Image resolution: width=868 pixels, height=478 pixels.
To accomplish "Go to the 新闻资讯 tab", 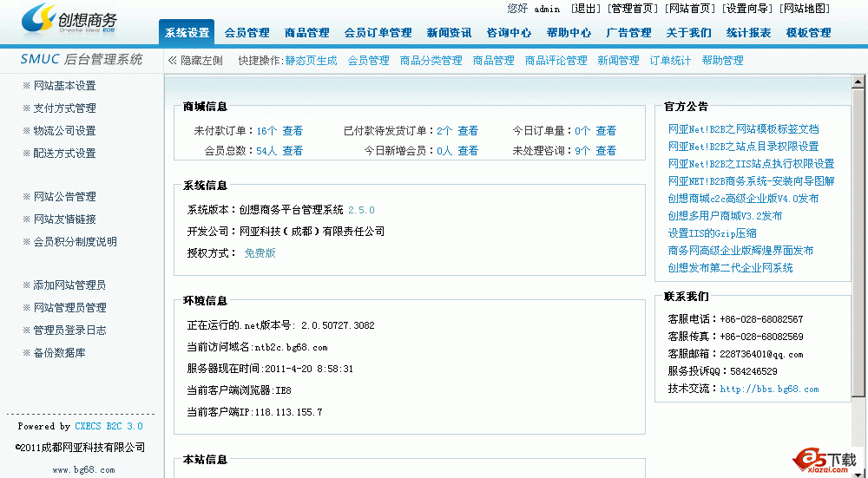I will (449, 33).
